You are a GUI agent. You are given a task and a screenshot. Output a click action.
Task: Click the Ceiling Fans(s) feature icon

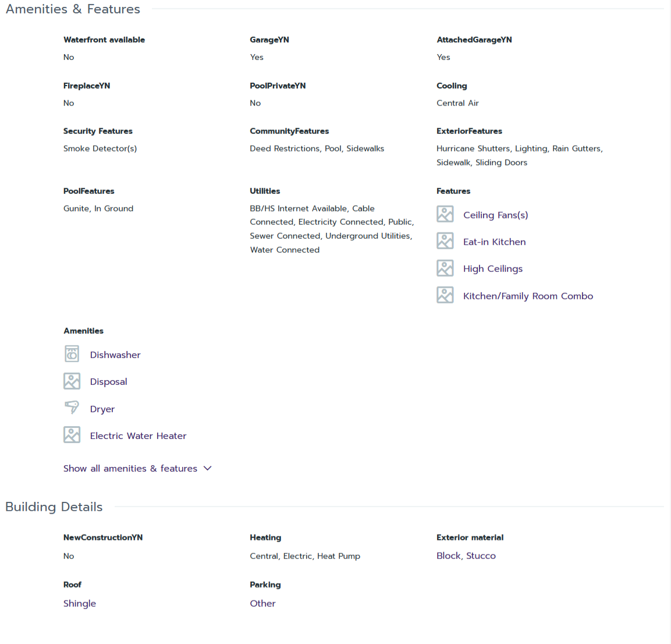[445, 214]
